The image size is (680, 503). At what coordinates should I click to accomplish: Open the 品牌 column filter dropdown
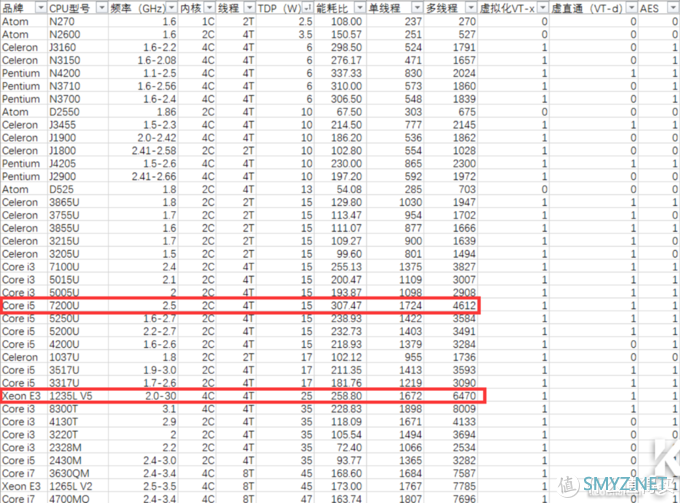(41, 8)
